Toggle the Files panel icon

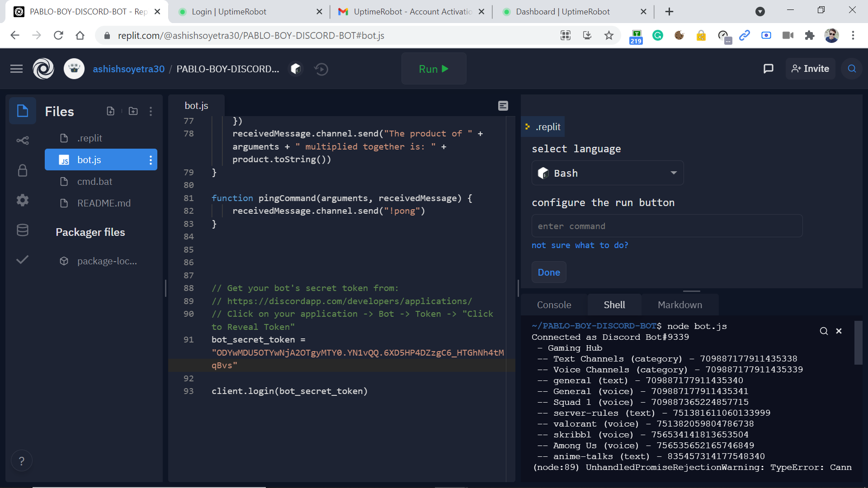pyautogui.click(x=23, y=111)
